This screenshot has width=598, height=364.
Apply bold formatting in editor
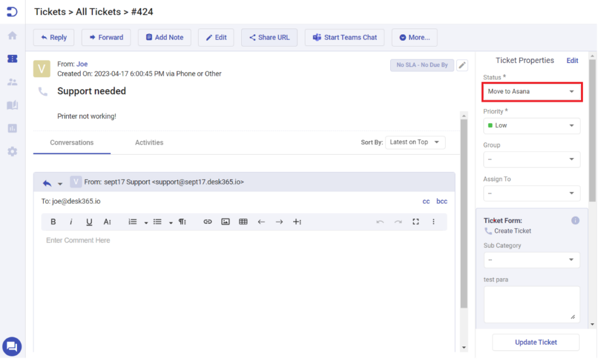(53, 222)
